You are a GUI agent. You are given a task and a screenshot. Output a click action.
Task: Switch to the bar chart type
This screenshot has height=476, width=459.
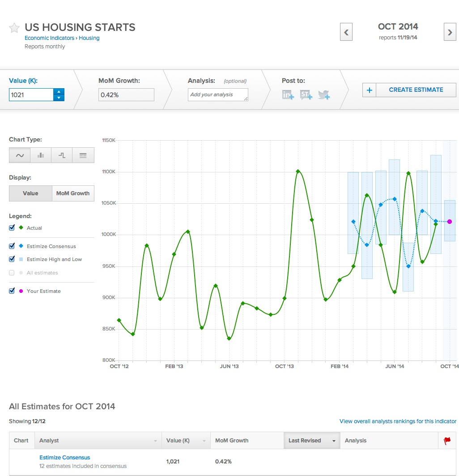40,155
